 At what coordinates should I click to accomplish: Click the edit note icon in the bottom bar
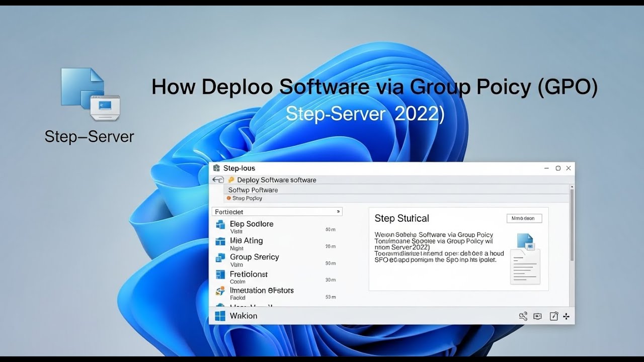554,316
